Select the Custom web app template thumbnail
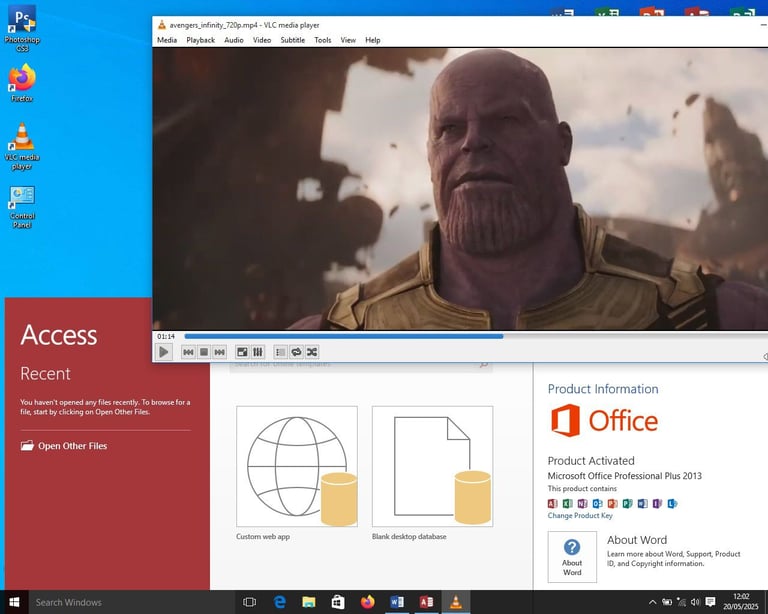The height and width of the screenshot is (614, 768). pyautogui.click(x=297, y=466)
